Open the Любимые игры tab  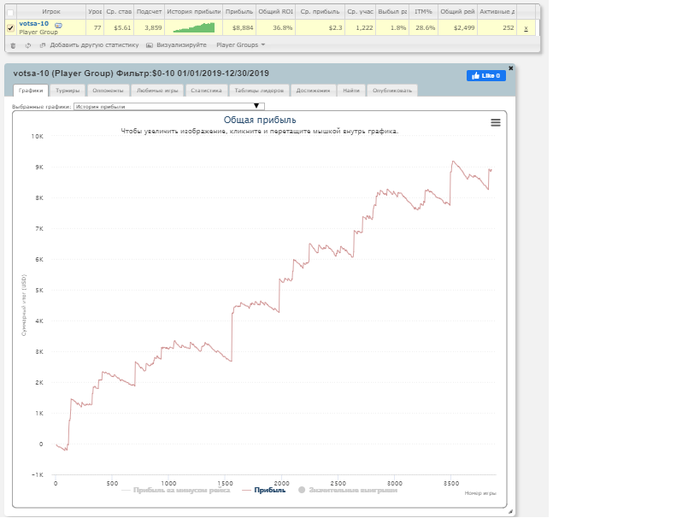(157, 90)
